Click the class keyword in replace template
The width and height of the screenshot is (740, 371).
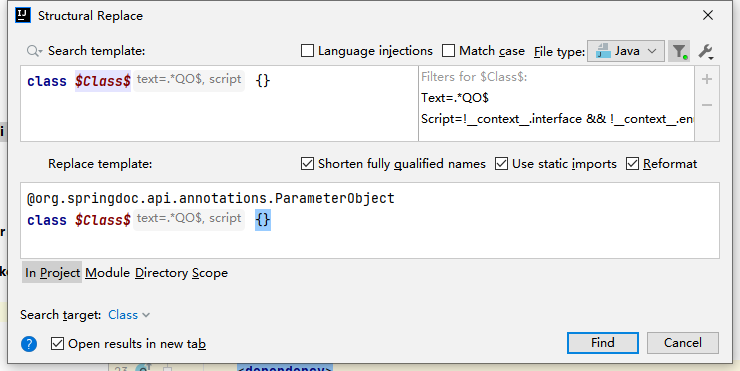pos(47,220)
